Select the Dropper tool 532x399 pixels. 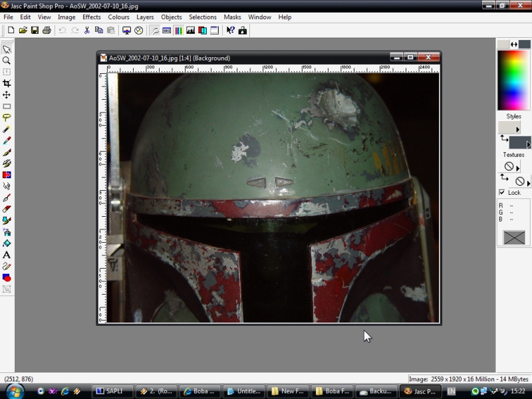(7, 140)
